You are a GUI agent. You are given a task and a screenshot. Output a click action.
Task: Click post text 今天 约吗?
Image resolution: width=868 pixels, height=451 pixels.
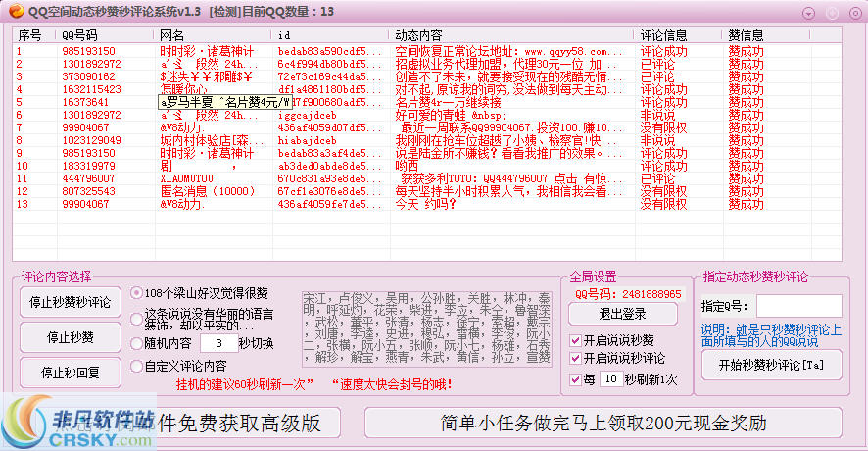[x=426, y=204]
